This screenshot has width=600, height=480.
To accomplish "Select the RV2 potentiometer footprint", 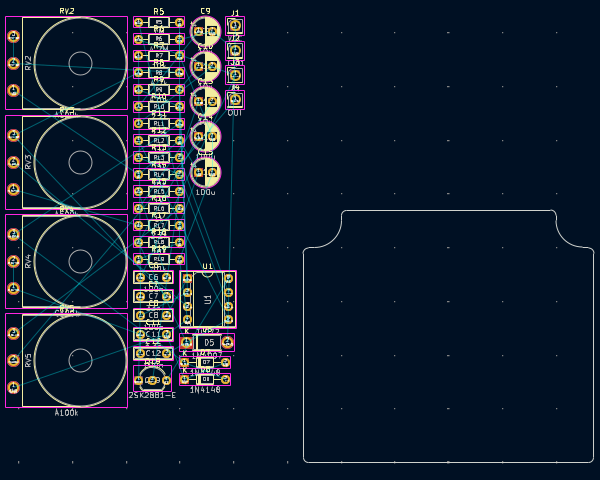I will (80, 63).
